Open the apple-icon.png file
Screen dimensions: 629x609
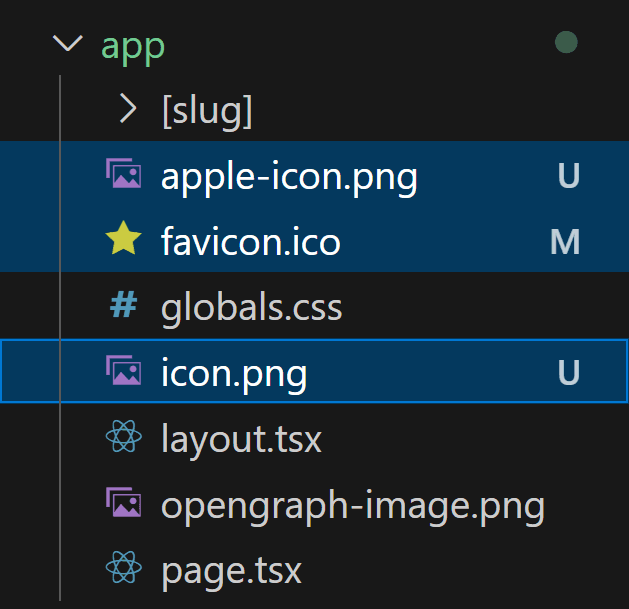(x=289, y=177)
